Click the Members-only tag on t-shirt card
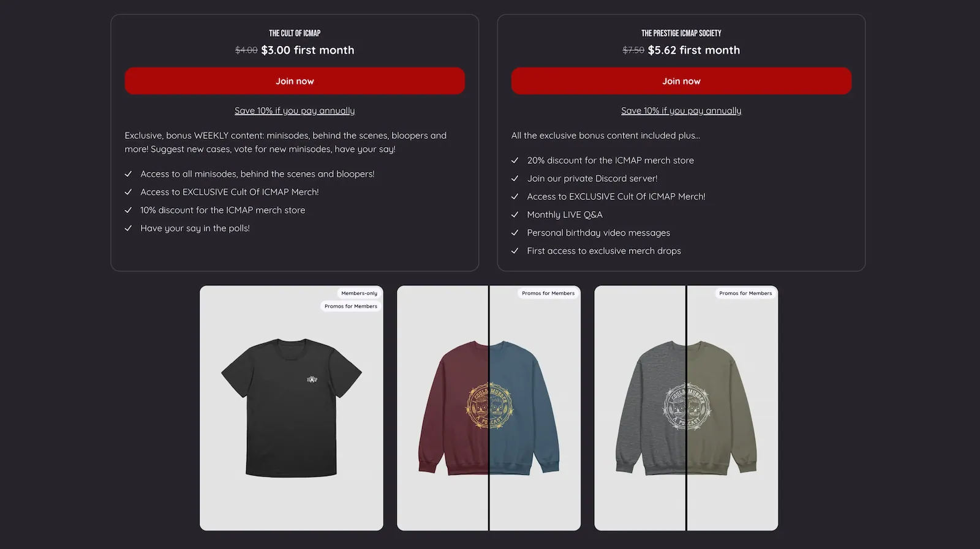 pyautogui.click(x=360, y=293)
